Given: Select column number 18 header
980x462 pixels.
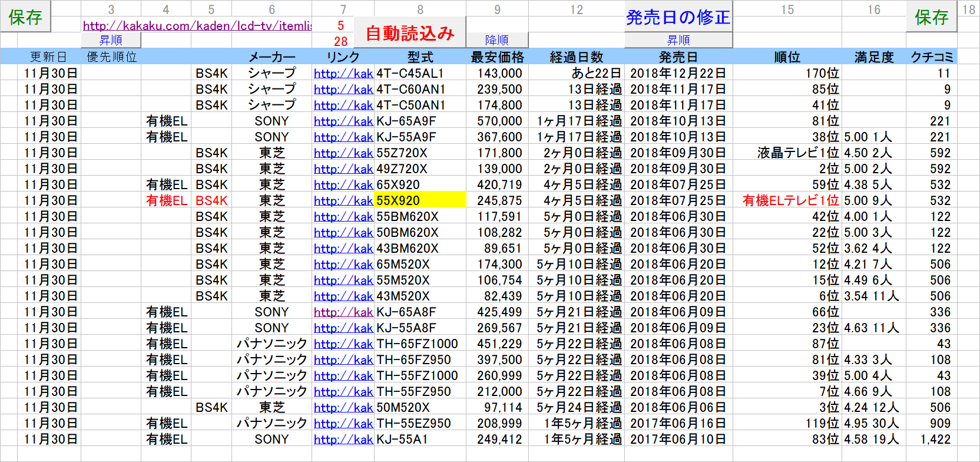Looking at the screenshot, I should tap(969, 9).
